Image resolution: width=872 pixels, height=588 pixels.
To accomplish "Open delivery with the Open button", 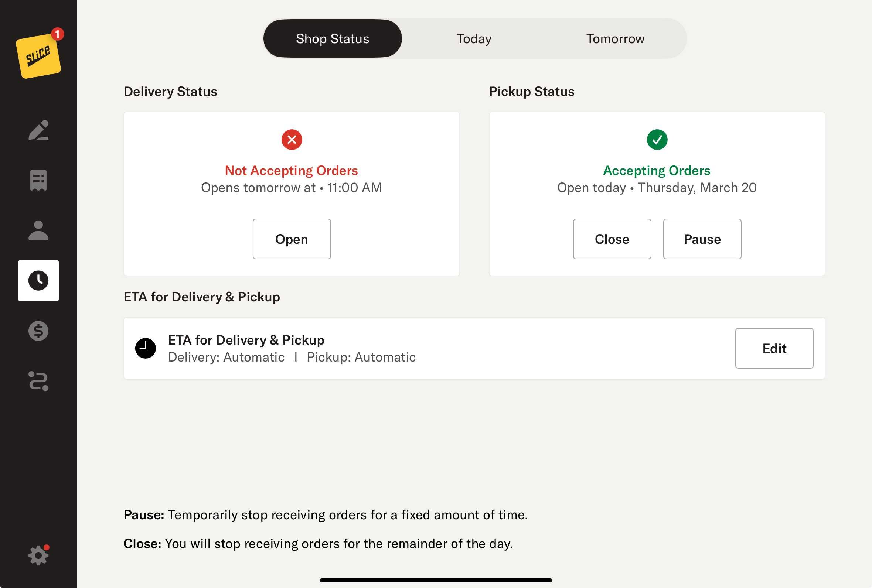I will click(x=292, y=239).
